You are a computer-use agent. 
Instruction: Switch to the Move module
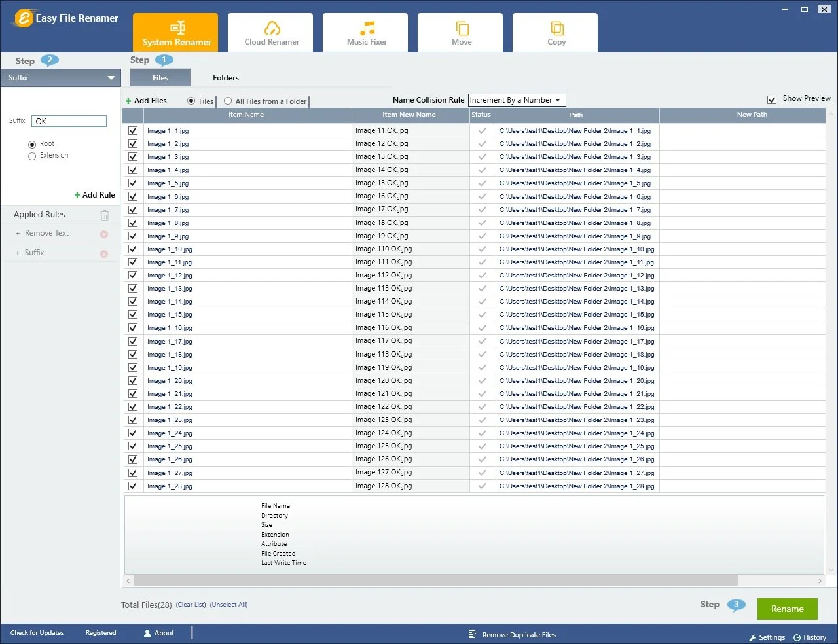(x=461, y=33)
